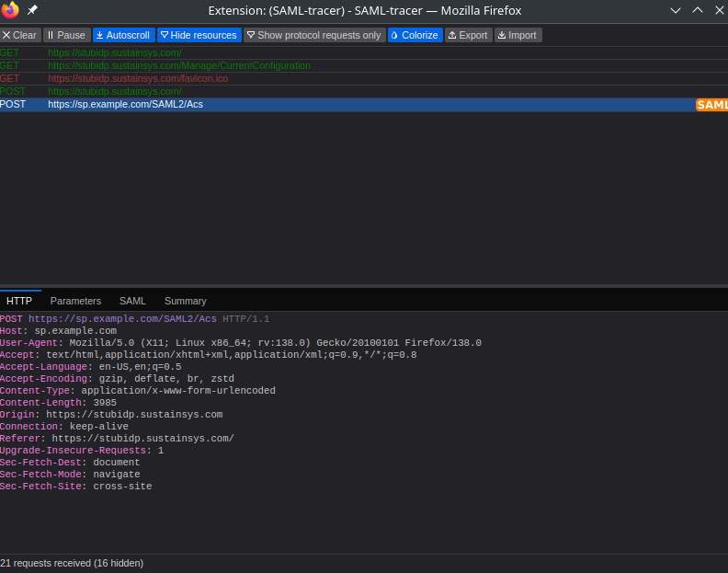The width and height of the screenshot is (728, 573).
Task: Open the HTTP tab
Action: point(19,301)
